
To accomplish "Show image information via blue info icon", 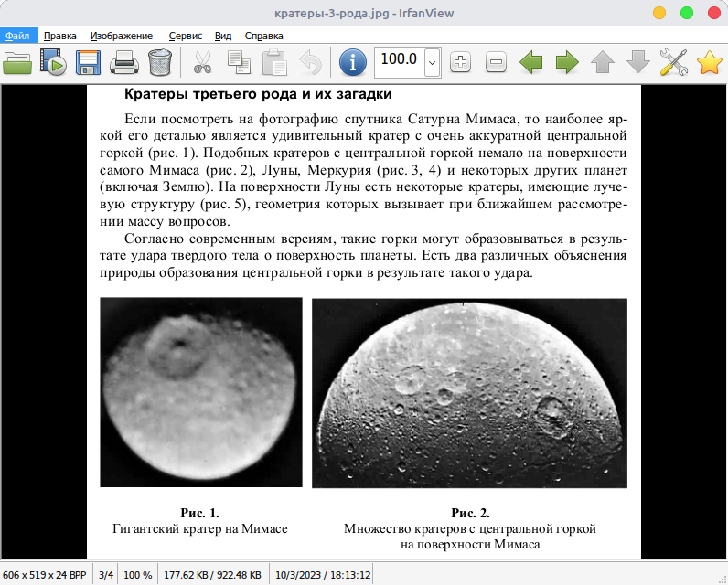I will click(353, 62).
